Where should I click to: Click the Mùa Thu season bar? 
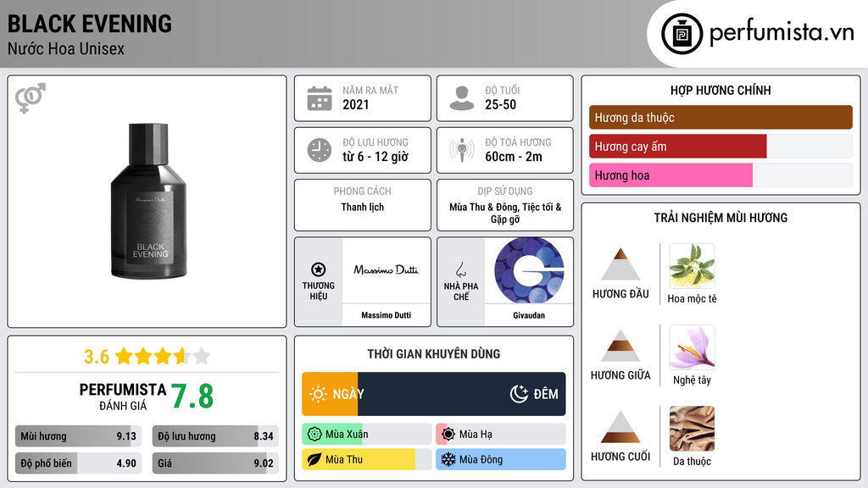click(x=367, y=460)
